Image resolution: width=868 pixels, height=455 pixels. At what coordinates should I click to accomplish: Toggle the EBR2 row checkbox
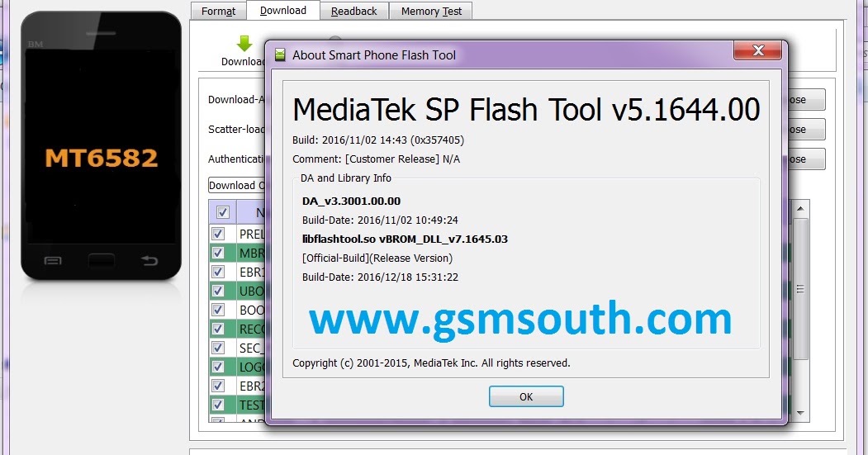[x=218, y=386]
